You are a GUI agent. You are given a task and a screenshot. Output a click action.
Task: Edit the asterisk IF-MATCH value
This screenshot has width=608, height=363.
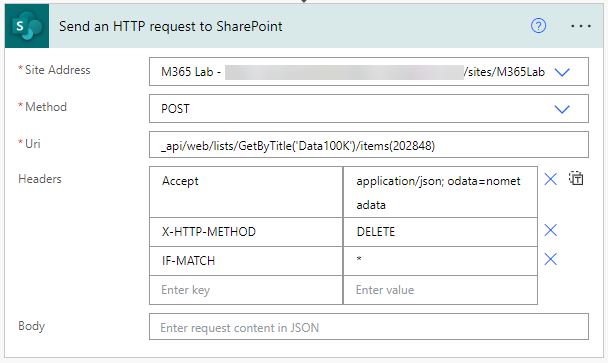tap(440, 261)
